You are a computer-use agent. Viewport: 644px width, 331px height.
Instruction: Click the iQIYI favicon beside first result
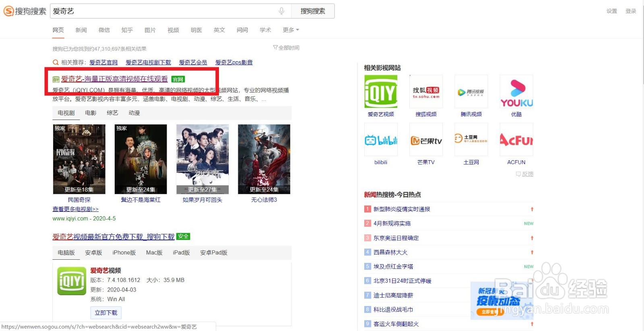point(56,79)
